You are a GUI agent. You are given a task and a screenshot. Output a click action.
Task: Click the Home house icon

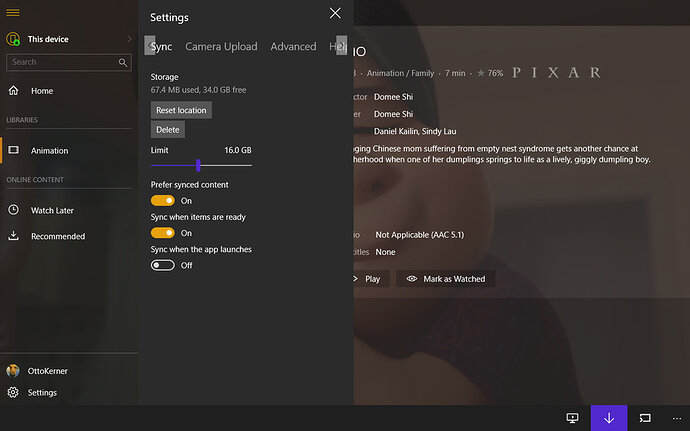14,90
